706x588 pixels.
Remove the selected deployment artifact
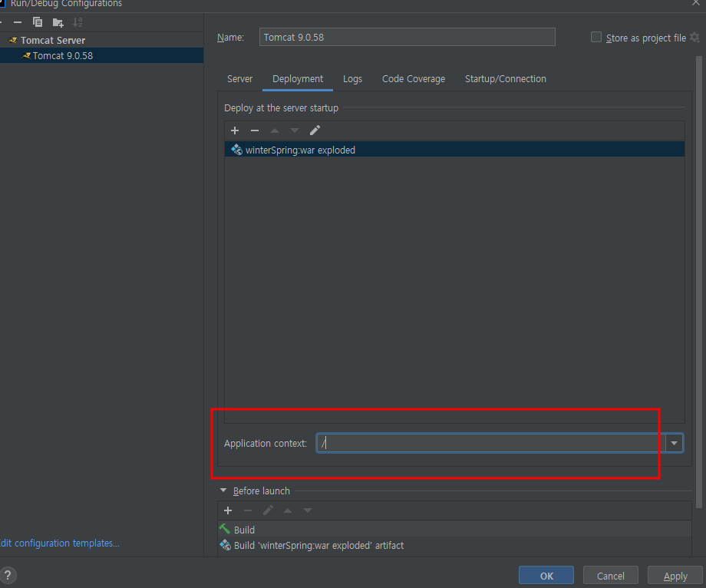coord(255,130)
